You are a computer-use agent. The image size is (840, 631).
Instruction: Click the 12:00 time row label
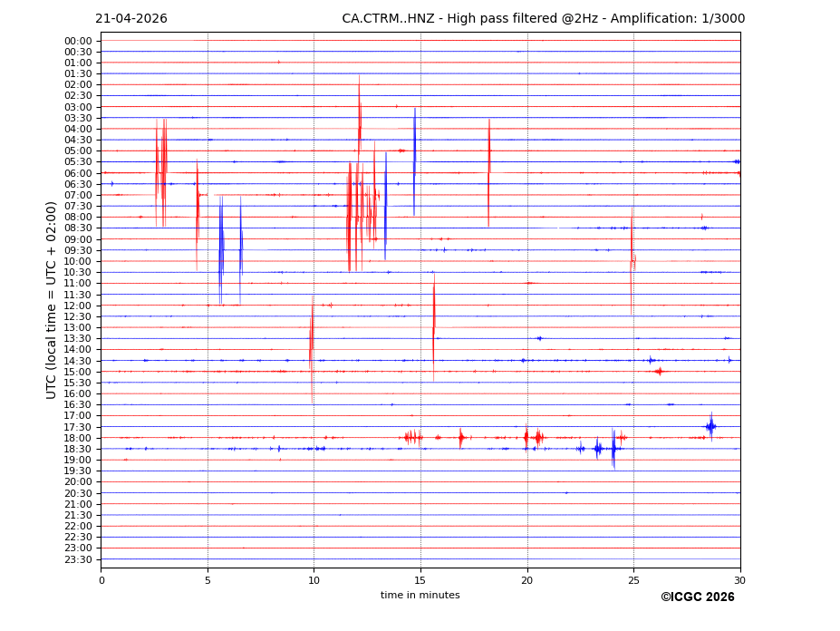(78, 306)
